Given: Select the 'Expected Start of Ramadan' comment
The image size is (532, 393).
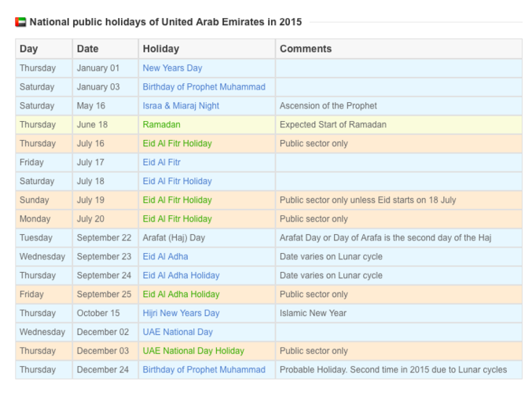Looking at the screenshot, I should pos(333,124).
